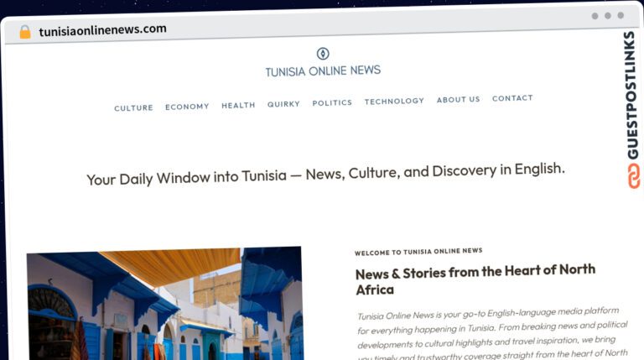
Task: Open the blue medina street photo
Action: pyautogui.click(x=165, y=304)
